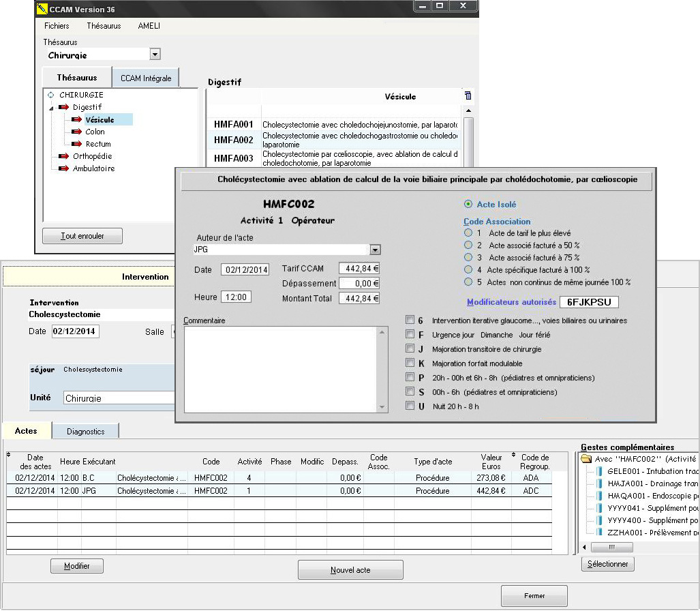The image size is (700, 611).
Task: Click the red arrow icon beside Colon
Action: pos(76,132)
